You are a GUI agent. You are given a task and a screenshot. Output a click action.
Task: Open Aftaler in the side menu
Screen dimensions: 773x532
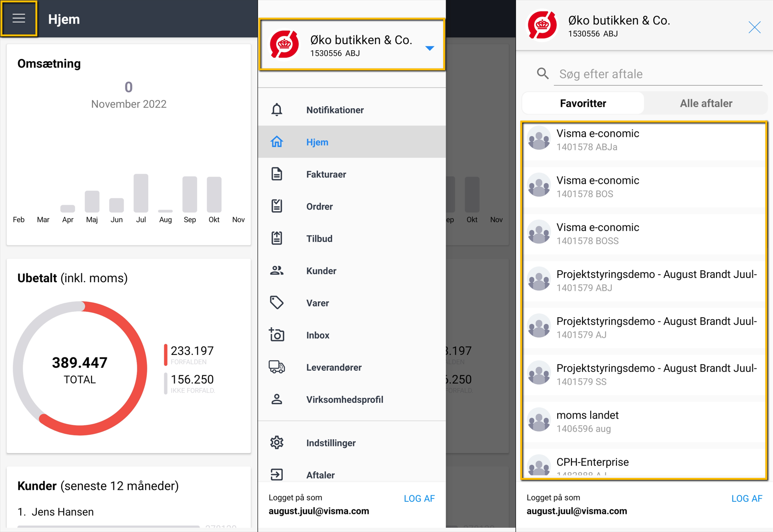click(352, 471)
